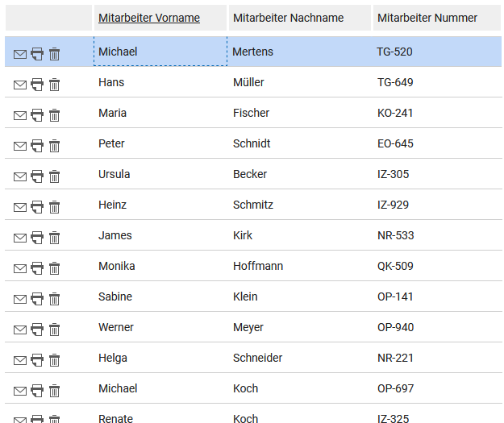
Task: Select the Schmitz last name cell
Action: [x=299, y=205]
